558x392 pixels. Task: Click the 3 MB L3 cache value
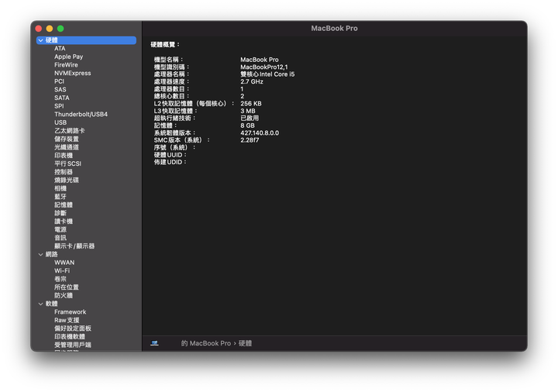coord(248,111)
